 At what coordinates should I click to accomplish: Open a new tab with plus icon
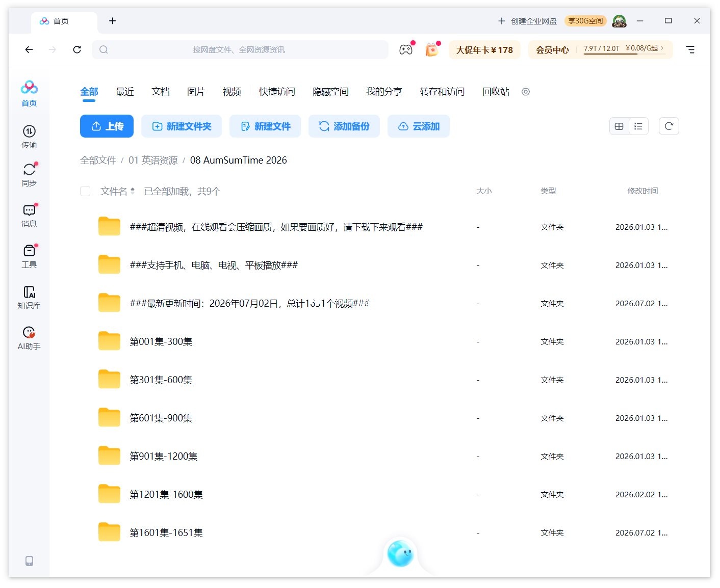coord(113,21)
